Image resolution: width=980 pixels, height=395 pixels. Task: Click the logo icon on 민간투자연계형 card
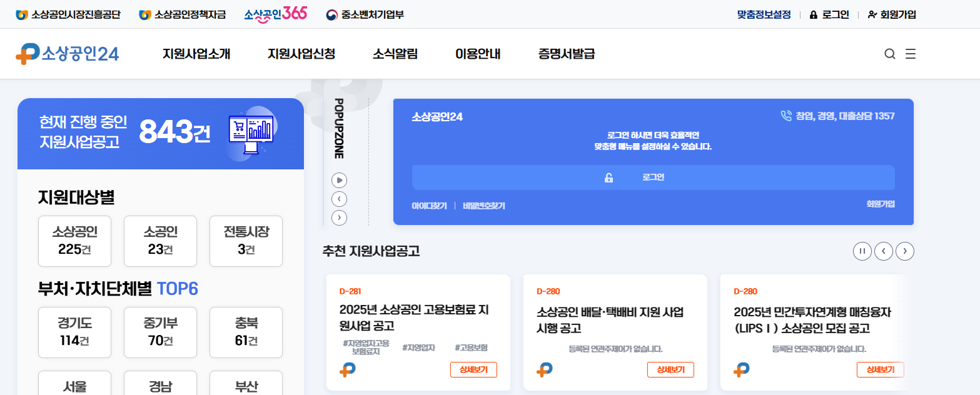point(742,370)
